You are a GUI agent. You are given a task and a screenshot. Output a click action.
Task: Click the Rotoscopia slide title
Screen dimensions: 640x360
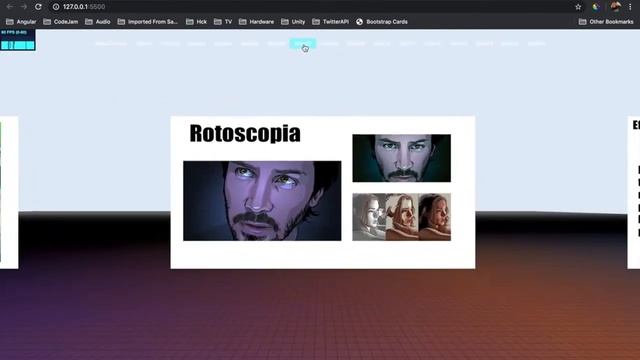pyautogui.click(x=245, y=133)
